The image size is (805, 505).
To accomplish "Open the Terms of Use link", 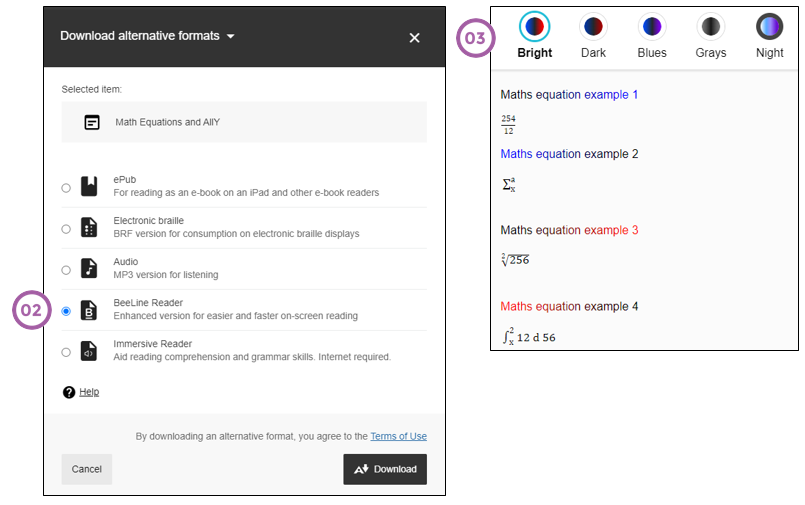I will pyautogui.click(x=398, y=436).
